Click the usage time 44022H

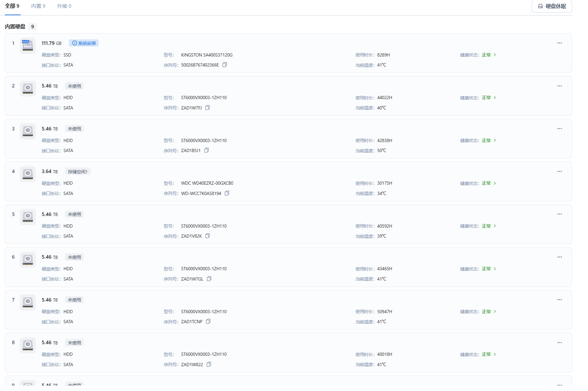click(x=385, y=98)
